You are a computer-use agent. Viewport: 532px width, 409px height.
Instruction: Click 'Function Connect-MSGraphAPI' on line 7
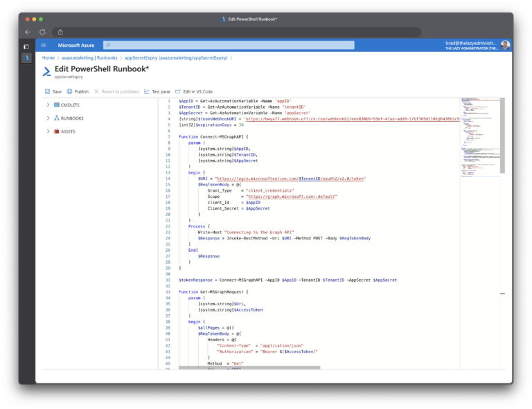[211, 137]
